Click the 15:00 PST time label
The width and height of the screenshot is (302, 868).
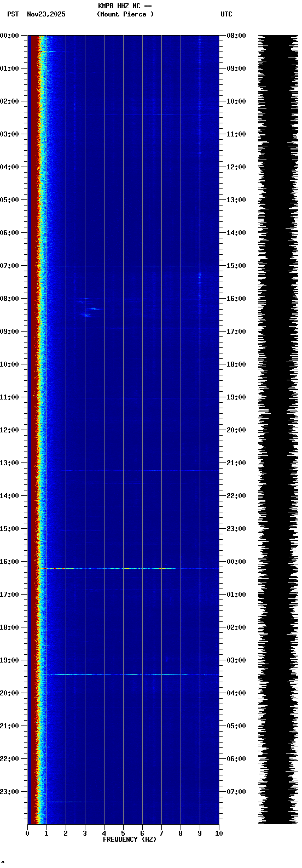pos(9,529)
